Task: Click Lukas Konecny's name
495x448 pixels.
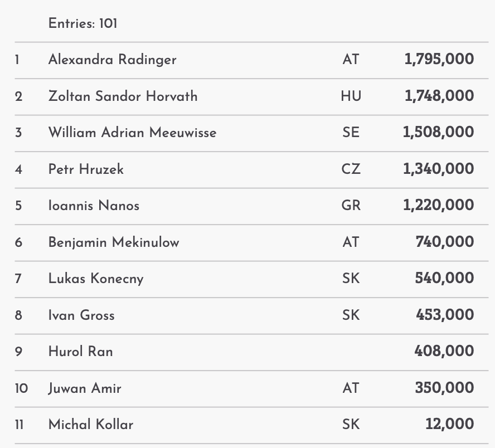Action: point(96,279)
